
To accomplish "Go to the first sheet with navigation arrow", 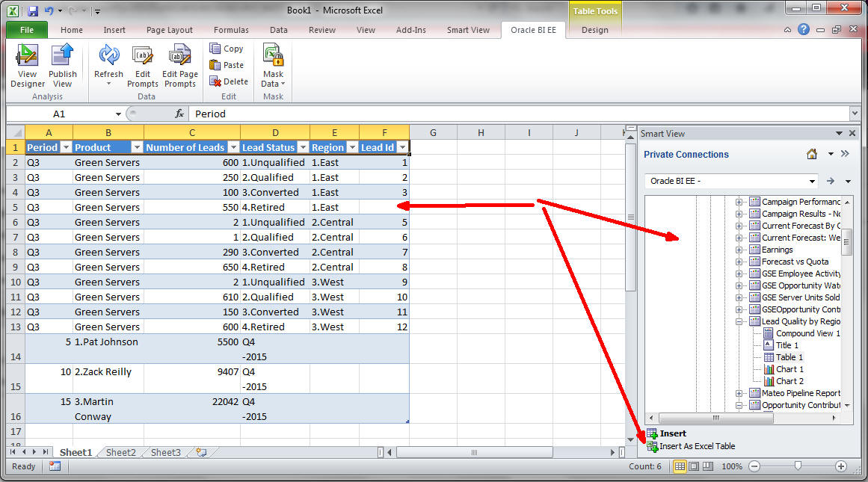I will click(x=12, y=452).
